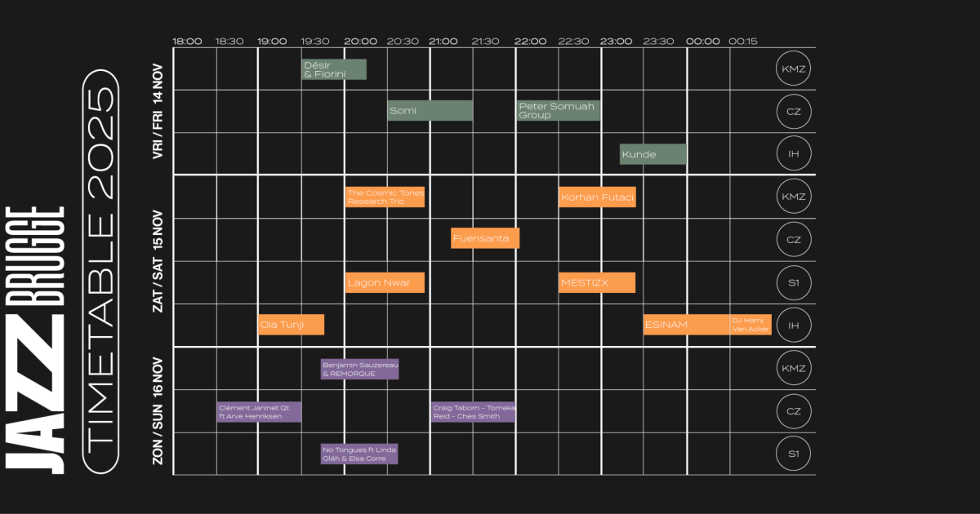The height and width of the screenshot is (514, 980).
Task: Open the ESINAM concert block
Action: coord(687,325)
